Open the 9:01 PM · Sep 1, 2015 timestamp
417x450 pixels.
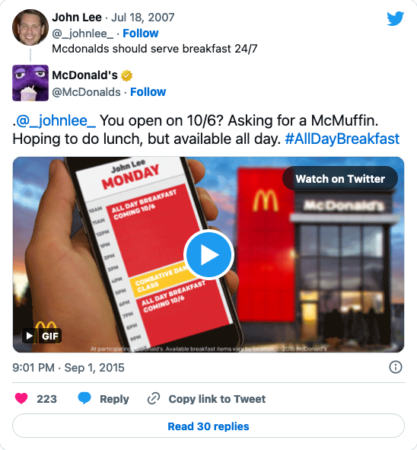point(68,368)
